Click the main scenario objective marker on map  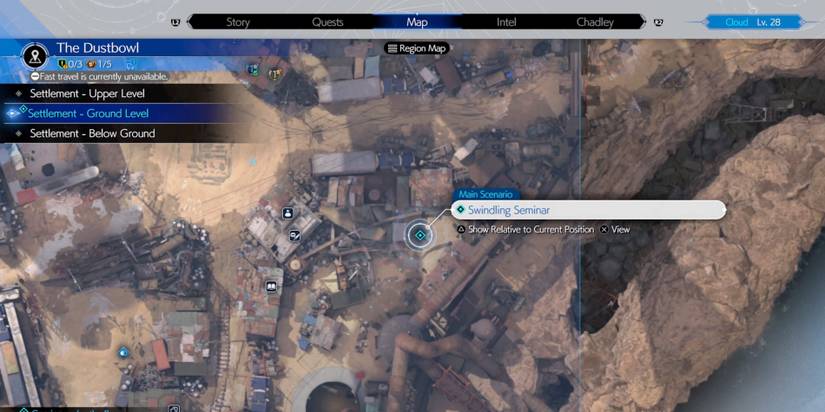coord(420,235)
